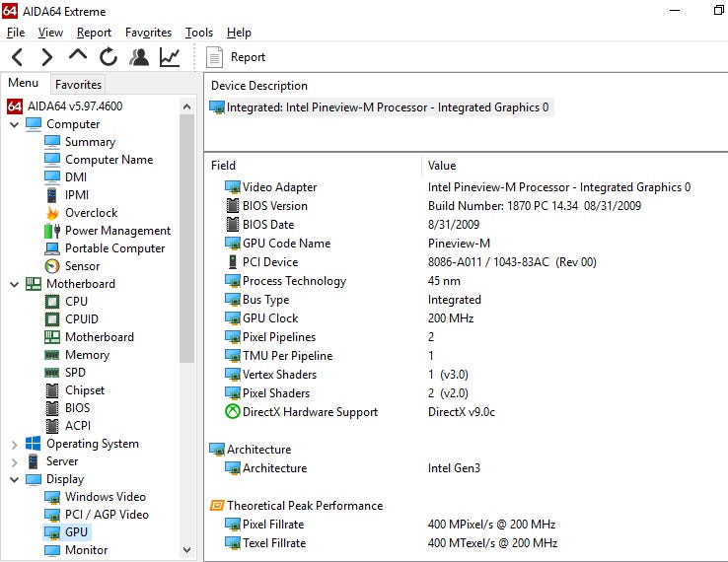
Task: Open the Report menu
Action: (94, 33)
